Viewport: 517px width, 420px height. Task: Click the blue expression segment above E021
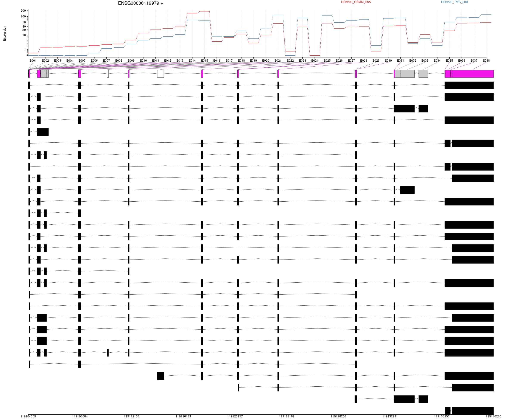pyautogui.click(x=278, y=15)
